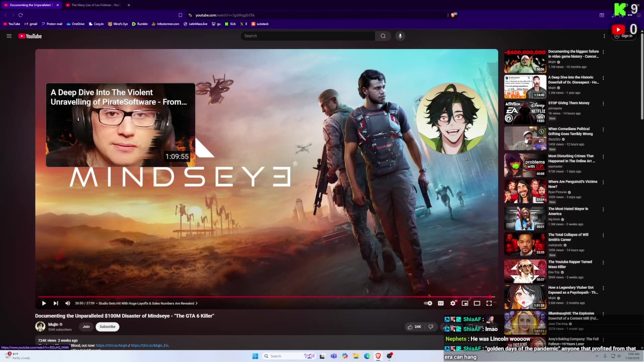The image size is (644, 362).
Task: Start voice search with the microphone icon
Action: pyautogui.click(x=400, y=36)
